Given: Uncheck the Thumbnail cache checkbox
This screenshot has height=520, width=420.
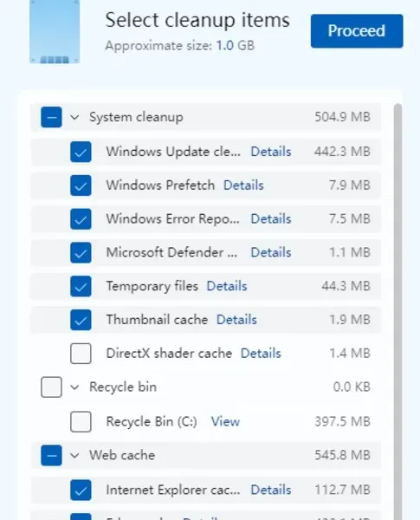Looking at the screenshot, I should tap(81, 320).
